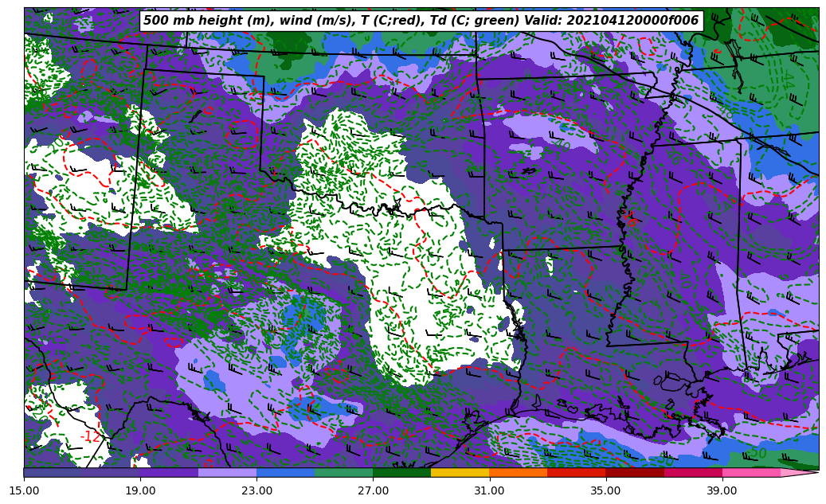The image size is (826, 504).
Task: Click the yellow colorbar segment
Action: coord(460,472)
